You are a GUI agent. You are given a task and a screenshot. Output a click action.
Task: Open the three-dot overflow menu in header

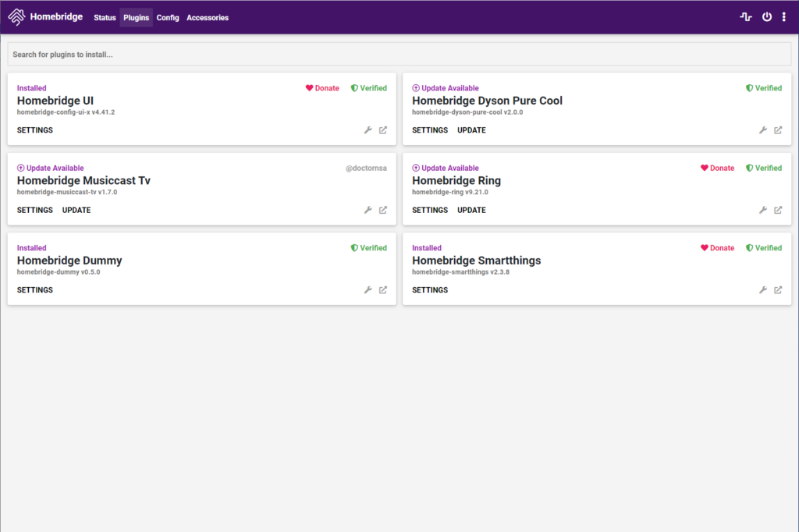[x=783, y=17]
